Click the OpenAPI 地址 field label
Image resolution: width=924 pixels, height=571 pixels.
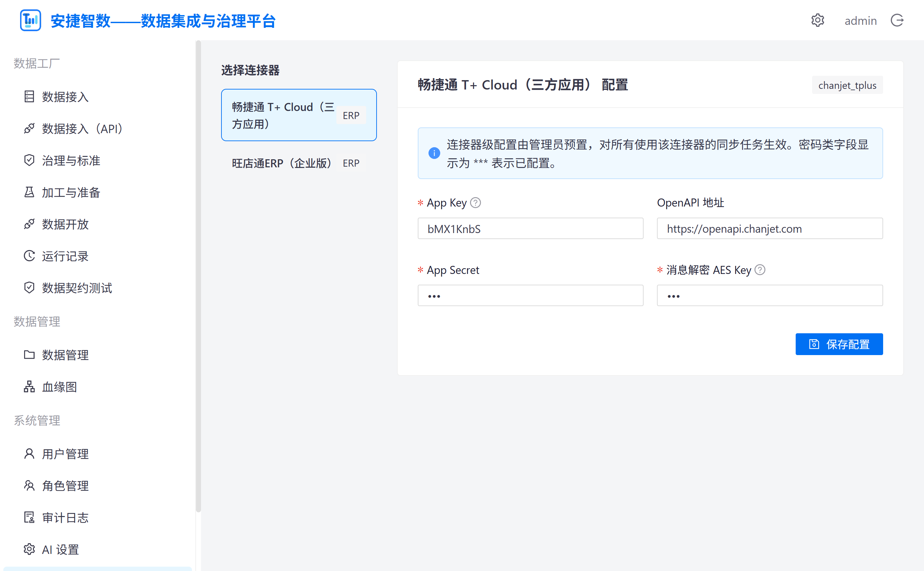pyautogui.click(x=690, y=203)
